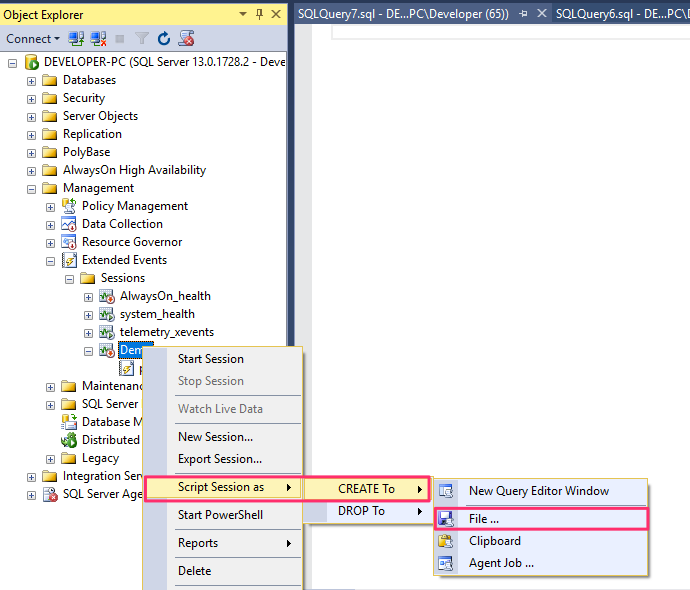Select the Databases tree item label
This screenshot has width=690, height=590.
[x=89, y=80]
